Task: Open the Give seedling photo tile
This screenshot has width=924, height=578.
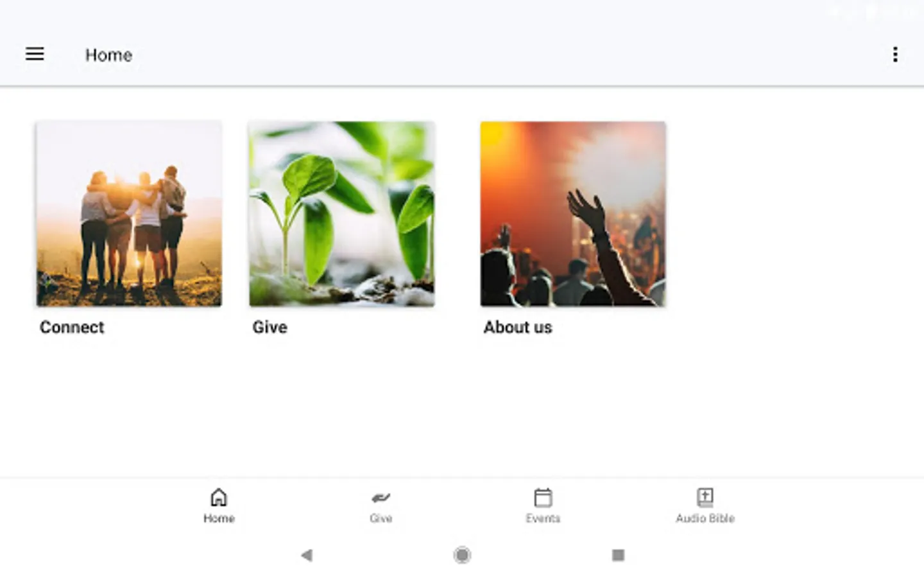Action: click(342, 214)
